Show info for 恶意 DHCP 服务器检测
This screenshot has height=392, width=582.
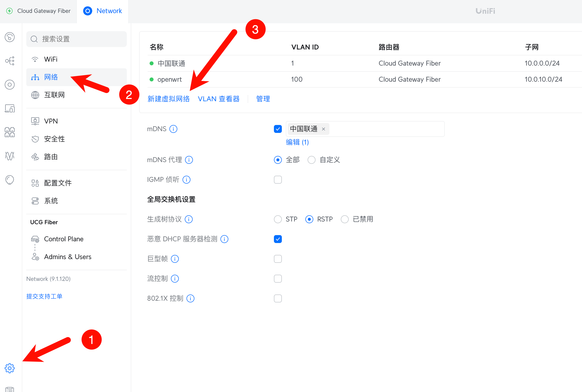224,239
